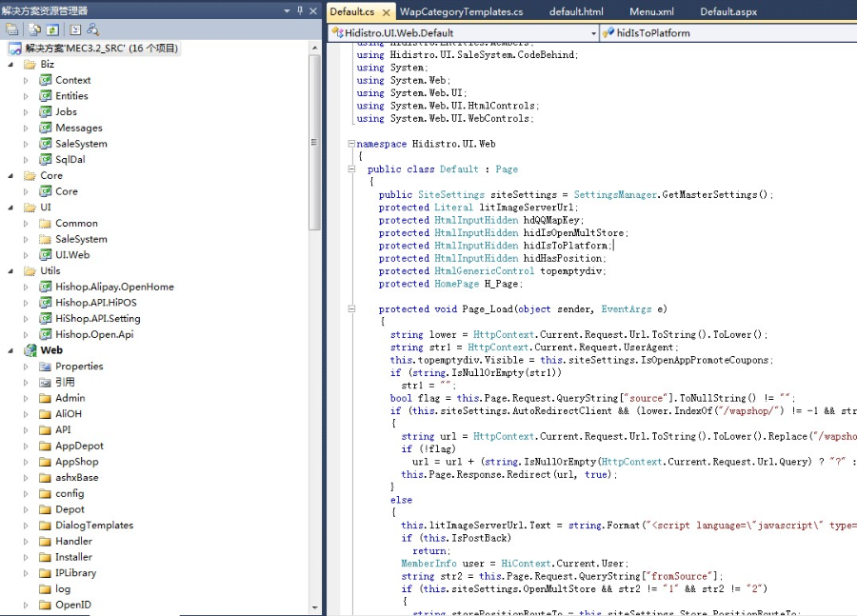Collapse the Web project node
857x616 pixels.
point(10,351)
